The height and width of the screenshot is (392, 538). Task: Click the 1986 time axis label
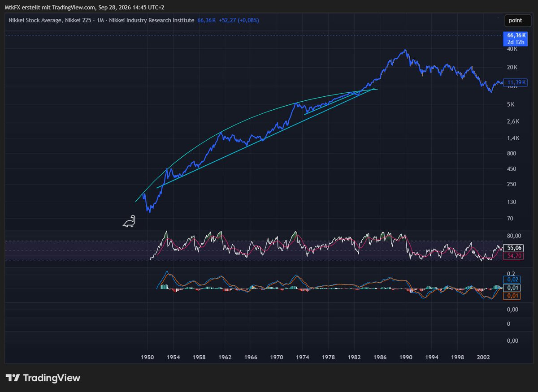380,357
